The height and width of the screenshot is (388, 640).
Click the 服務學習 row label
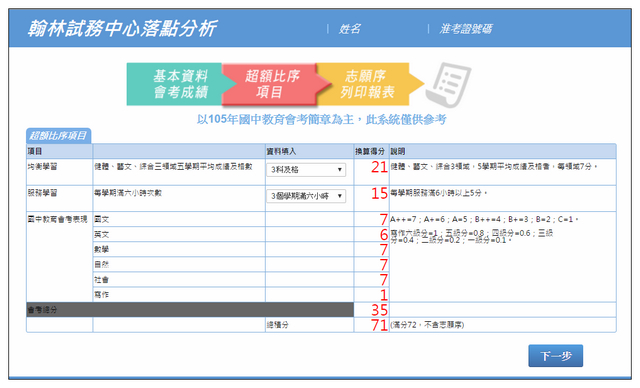(42, 193)
